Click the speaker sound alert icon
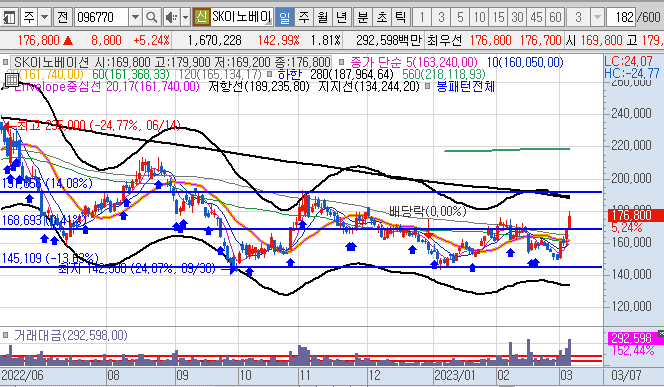664x387 pixels. point(172,17)
